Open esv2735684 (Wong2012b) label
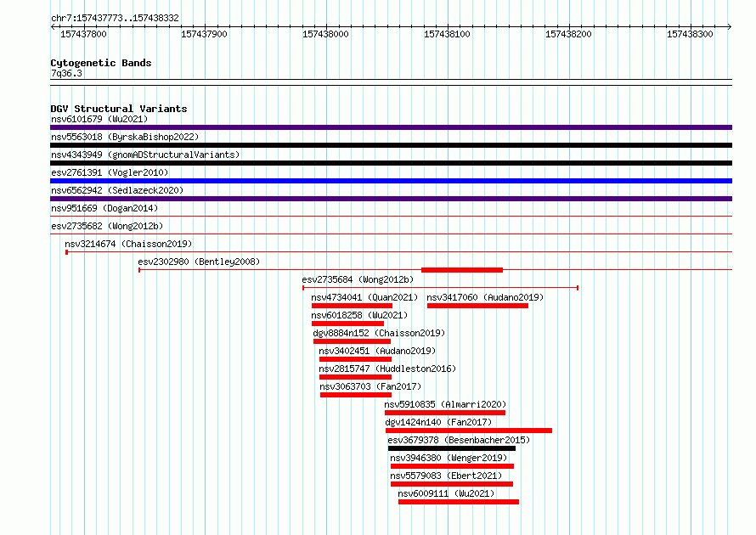This screenshot has width=756, height=535. tap(358, 279)
